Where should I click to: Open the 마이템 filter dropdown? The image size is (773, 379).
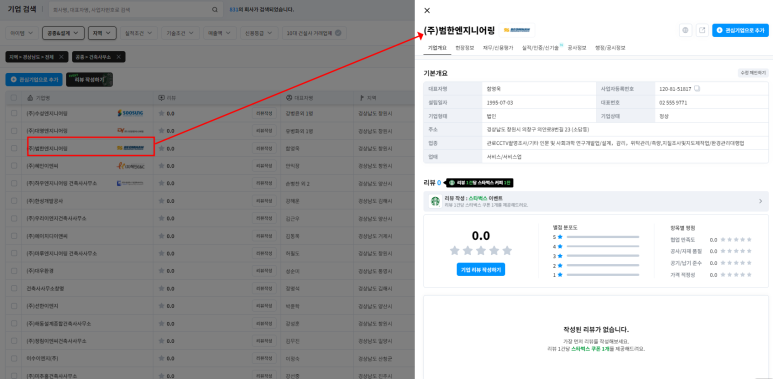(22, 33)
